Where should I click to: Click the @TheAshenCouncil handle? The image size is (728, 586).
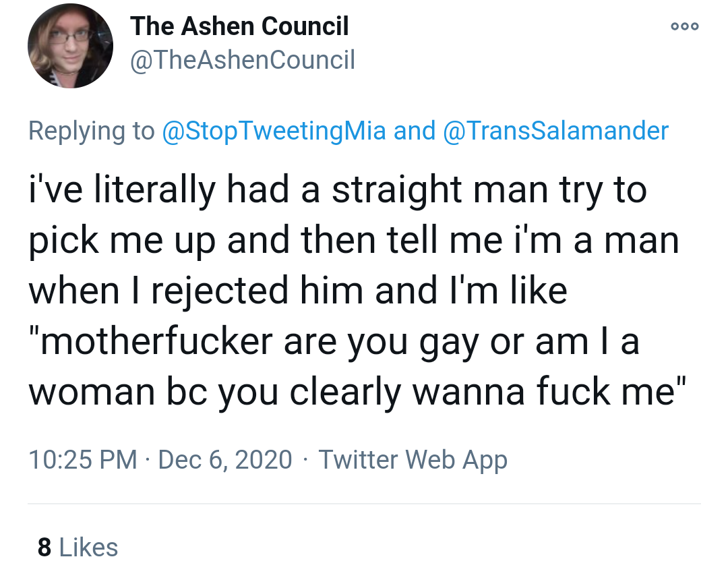(242, 61)
